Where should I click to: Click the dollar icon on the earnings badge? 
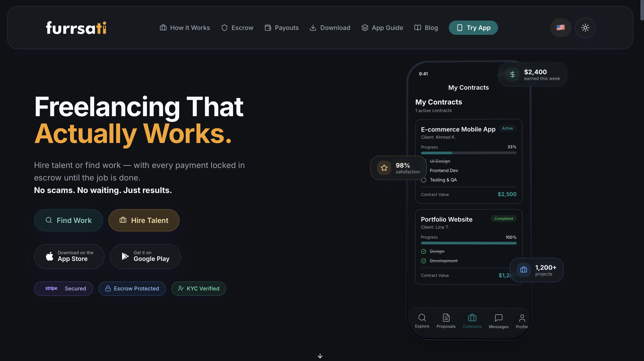tap(512, 74)
